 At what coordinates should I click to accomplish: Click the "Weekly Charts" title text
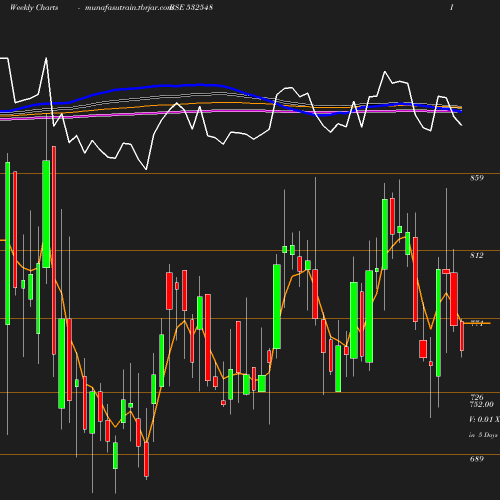pyautogui.click(x=34, y=7)
